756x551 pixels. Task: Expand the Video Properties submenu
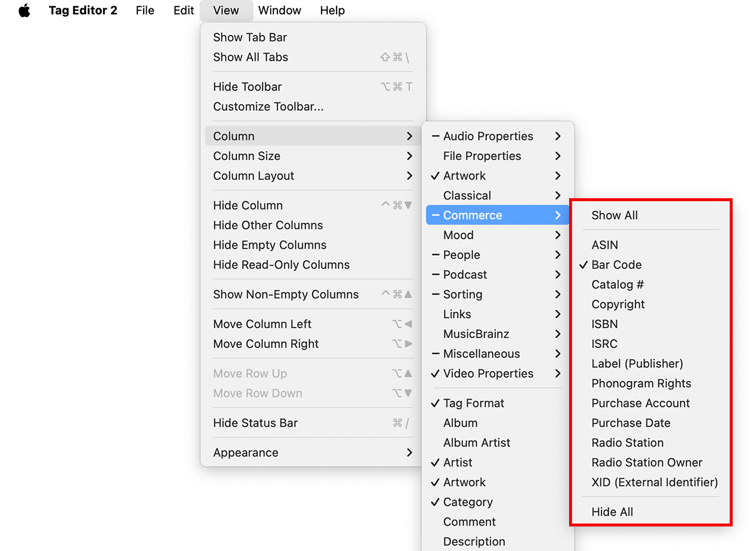pos(497,373)
